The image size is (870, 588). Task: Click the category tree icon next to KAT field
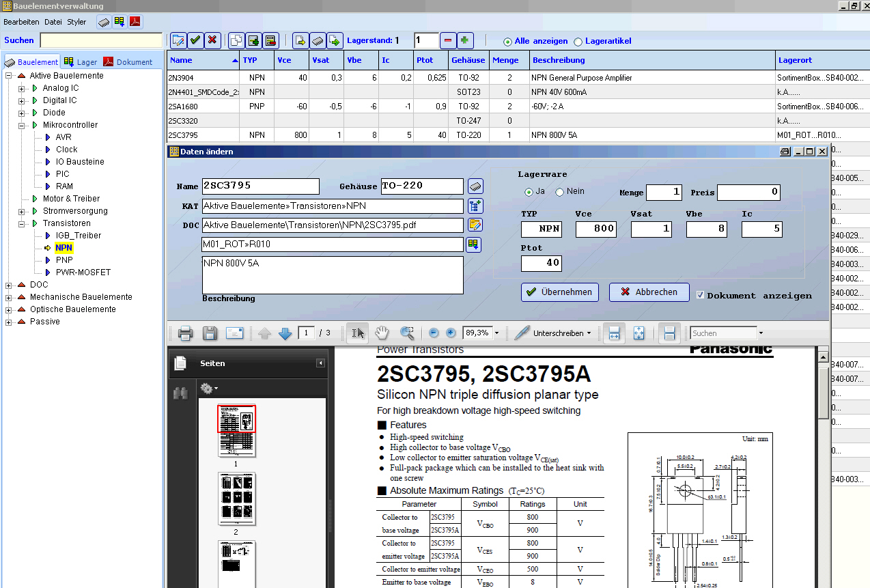pyautogui.click(x=475, y=206)
